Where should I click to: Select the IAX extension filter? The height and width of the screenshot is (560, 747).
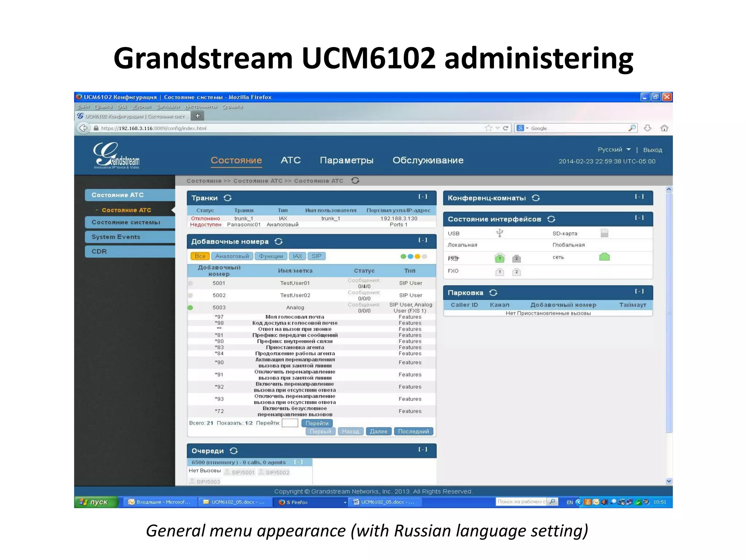pos(298,256)
